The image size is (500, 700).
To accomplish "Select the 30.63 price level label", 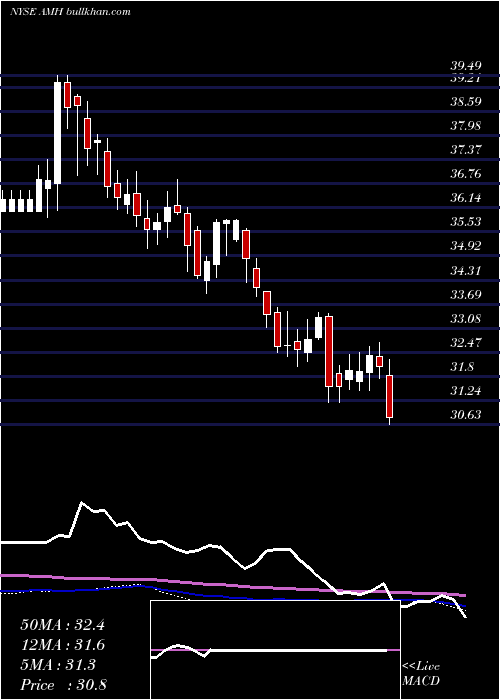I will point(466,415).
